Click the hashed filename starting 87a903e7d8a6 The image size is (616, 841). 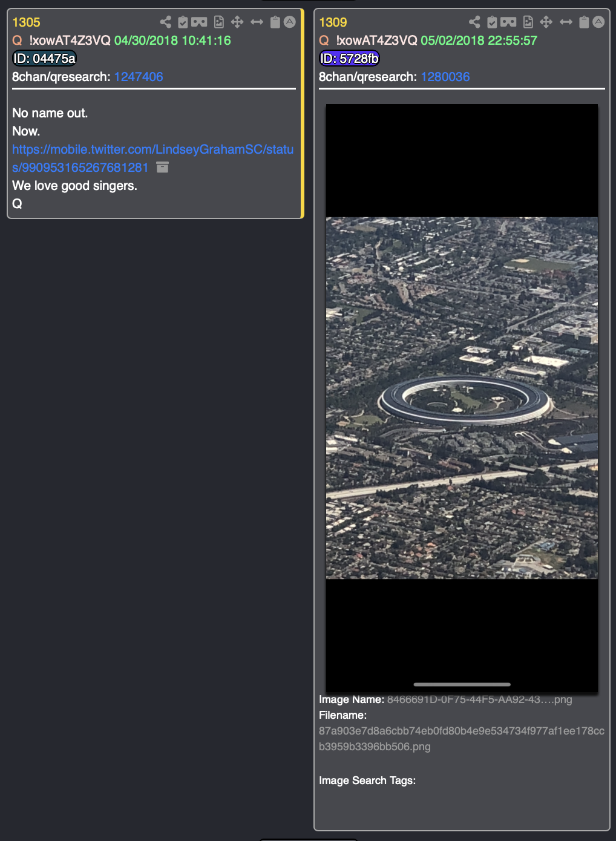(462, 739)
